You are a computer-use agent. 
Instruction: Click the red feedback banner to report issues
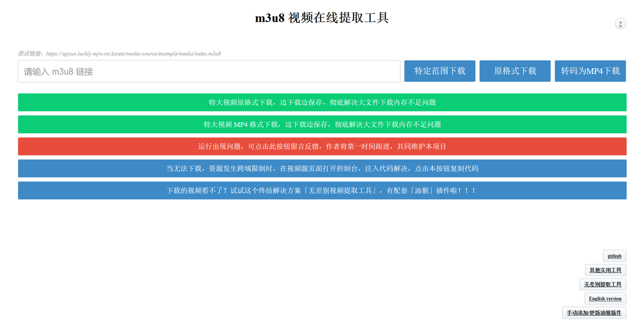322,146
